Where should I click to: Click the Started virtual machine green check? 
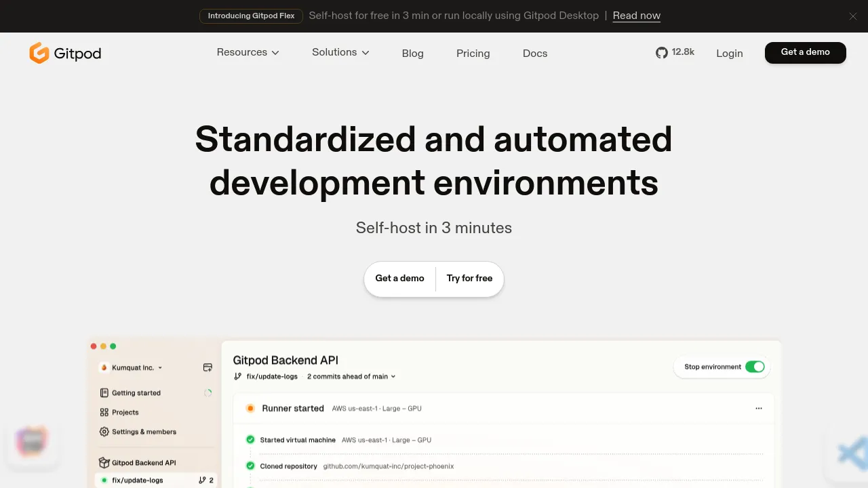(250, 440)
